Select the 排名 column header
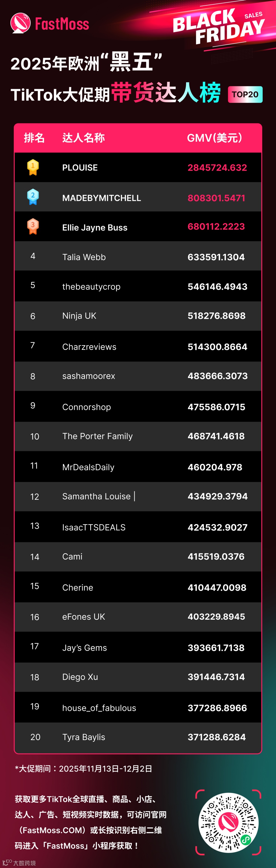Image resolution: width=276 pixels, height=868 pixels. tap(34, 138)
